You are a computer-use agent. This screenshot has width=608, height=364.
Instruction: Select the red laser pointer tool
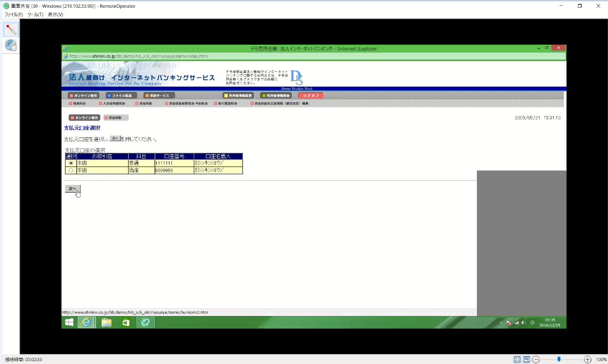[x=11, y=29]
